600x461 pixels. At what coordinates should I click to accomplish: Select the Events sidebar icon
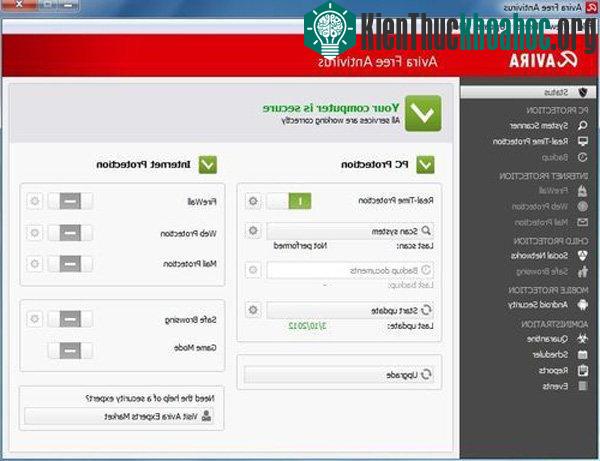582,386
